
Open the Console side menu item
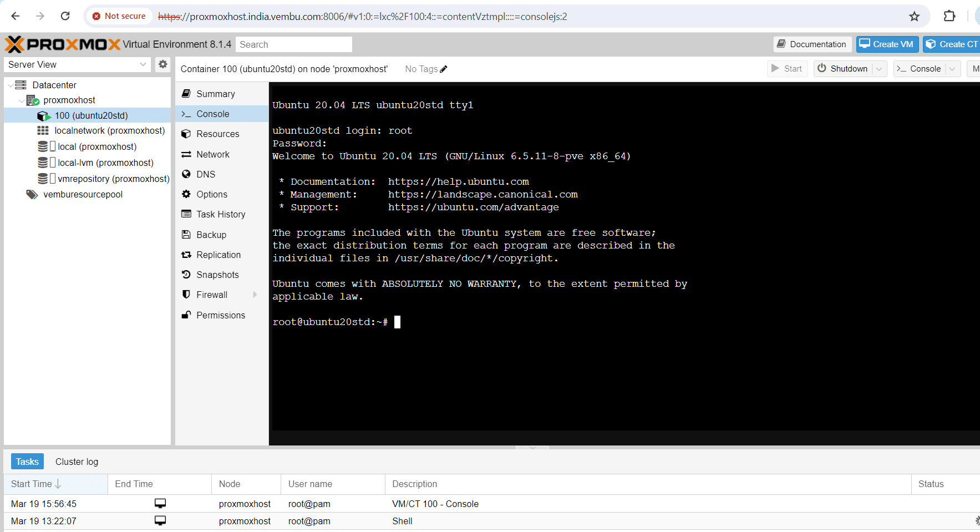tap(222, 114)
